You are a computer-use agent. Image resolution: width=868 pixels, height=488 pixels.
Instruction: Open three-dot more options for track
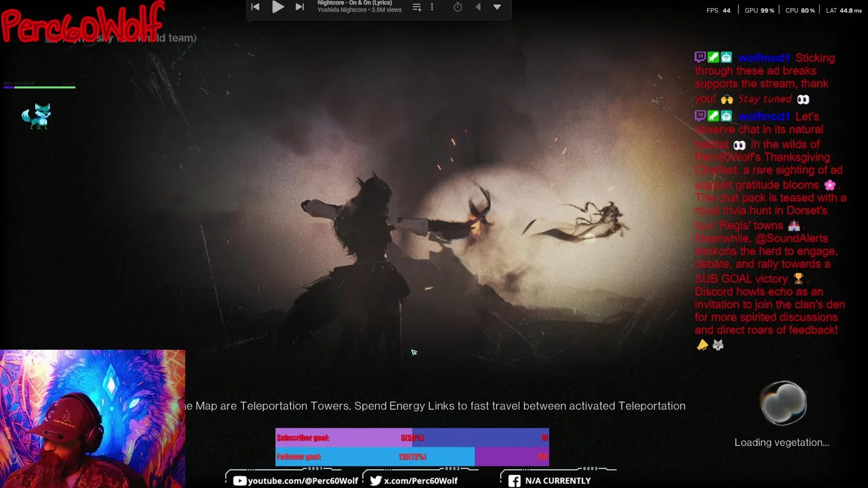pos(432,7)
